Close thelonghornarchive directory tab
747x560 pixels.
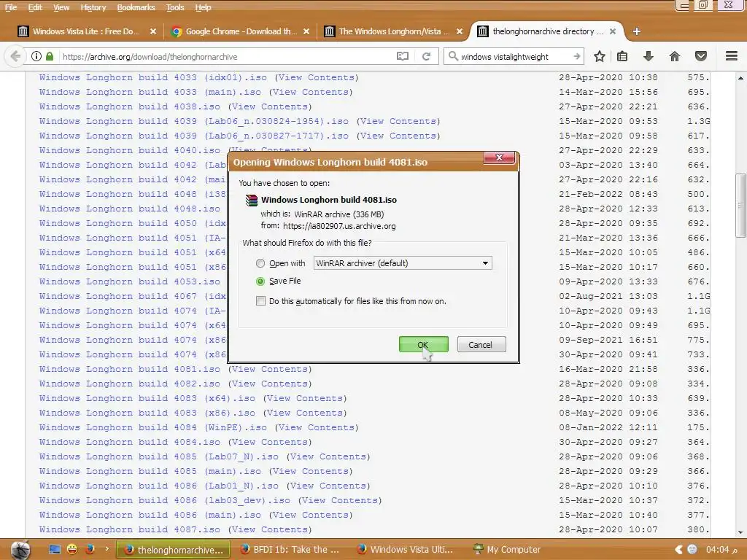[613, 31]
